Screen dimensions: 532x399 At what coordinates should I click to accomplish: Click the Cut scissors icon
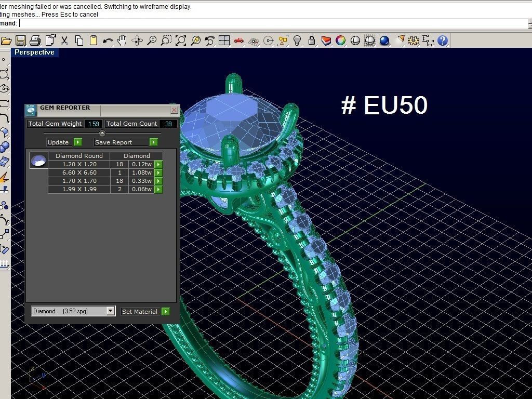click(x=64, y=41)
